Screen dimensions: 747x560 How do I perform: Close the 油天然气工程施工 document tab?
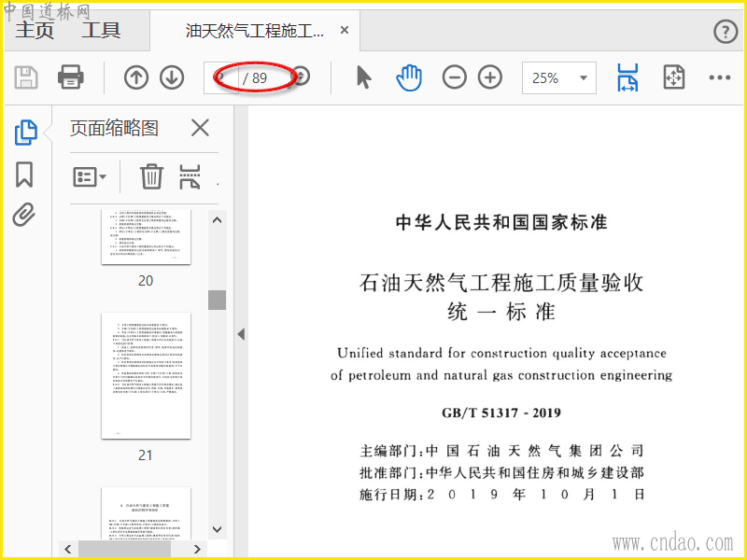(345, 30)
